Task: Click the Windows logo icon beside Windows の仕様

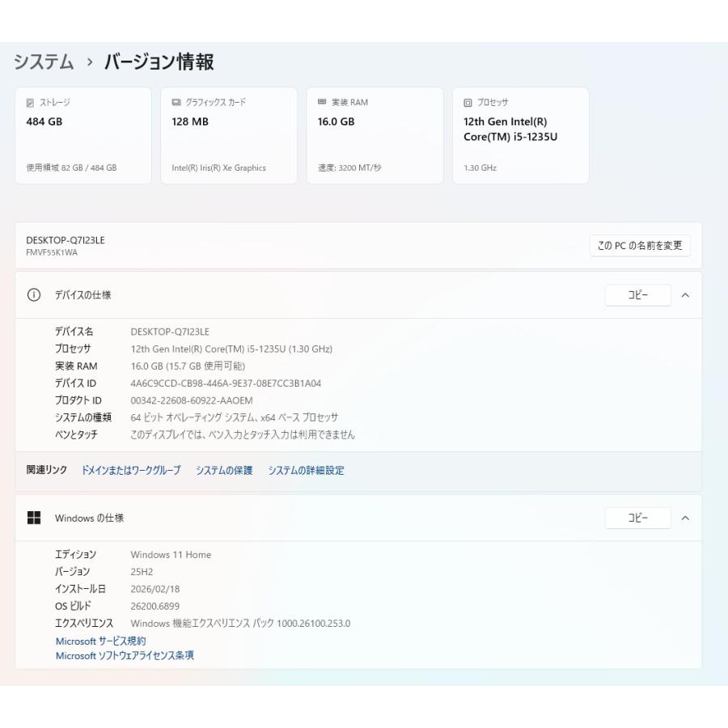Action: pyautogui.click(x=34, y=518)
